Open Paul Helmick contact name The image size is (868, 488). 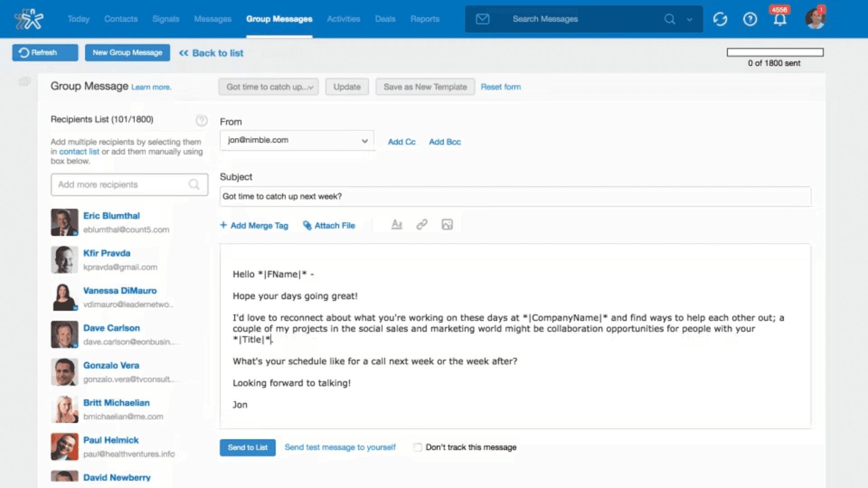111,440
